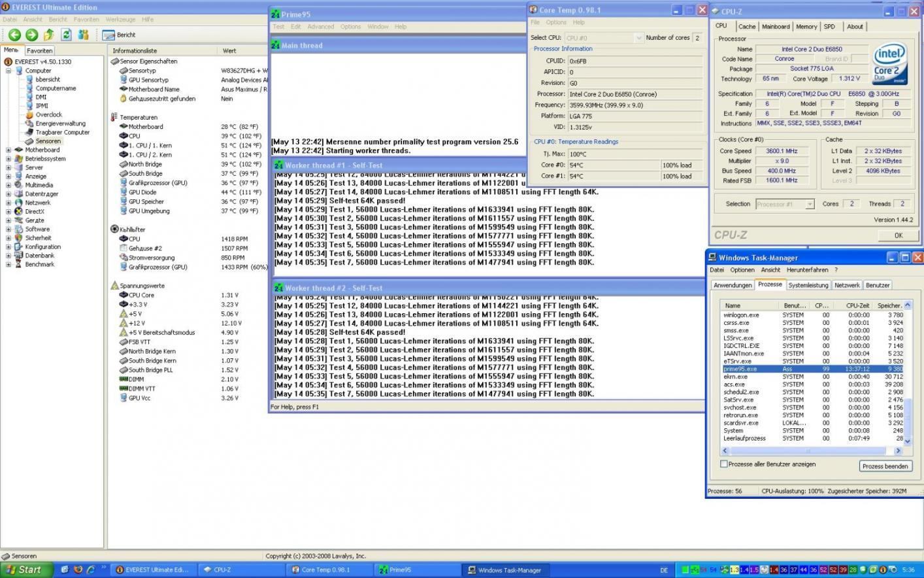Click Task-Manager horizontal scrollbar thumb
The height and width of the screenshot is (578, 924).
(x=808, y=450)
